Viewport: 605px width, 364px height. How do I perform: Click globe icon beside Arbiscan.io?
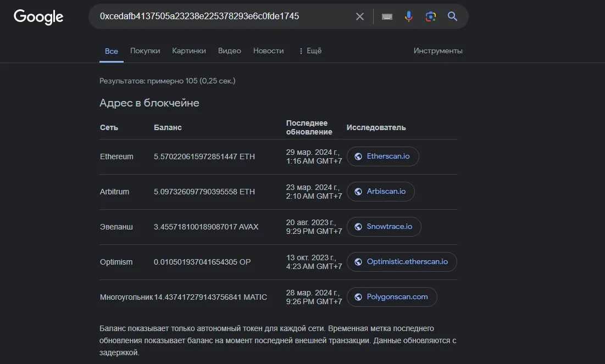(x=358, y=192)
